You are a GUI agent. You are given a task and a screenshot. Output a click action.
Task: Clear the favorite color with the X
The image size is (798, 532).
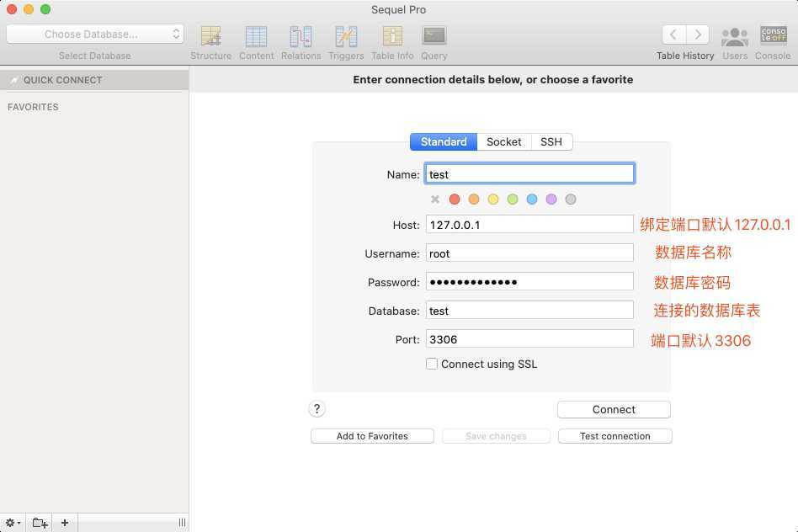(435, 199)
